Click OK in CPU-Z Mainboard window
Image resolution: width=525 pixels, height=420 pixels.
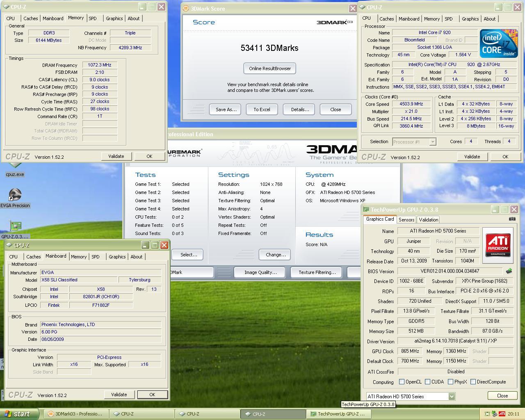click(152, 395)
